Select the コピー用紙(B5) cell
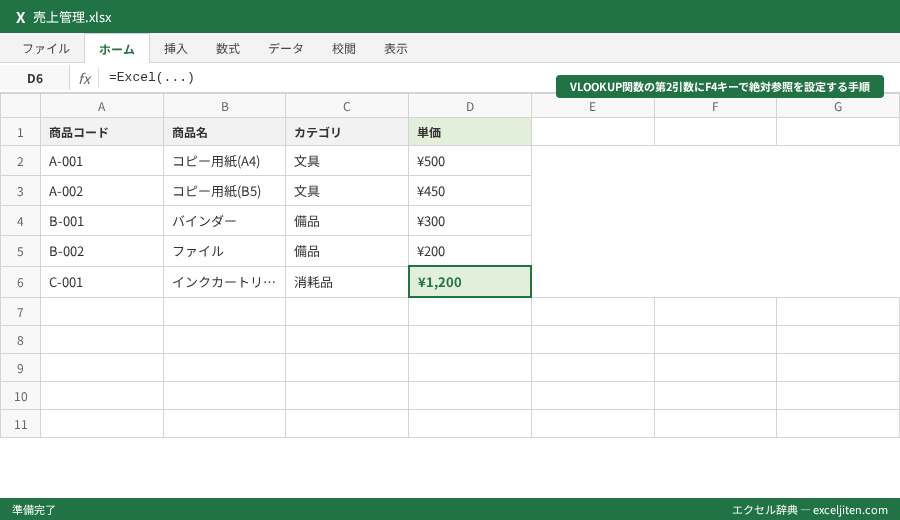The height and width of the screenshot is (520, 900). [224, 191]
